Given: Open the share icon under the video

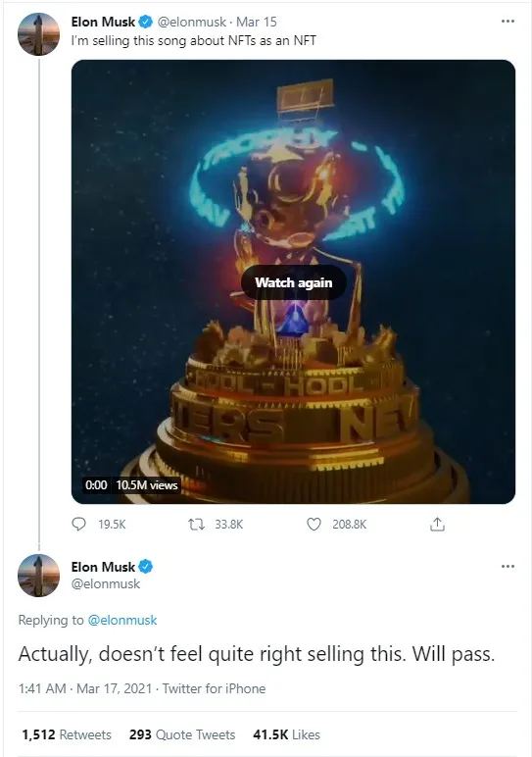Looking at the screenshot, I should click(x=437, y=524).
